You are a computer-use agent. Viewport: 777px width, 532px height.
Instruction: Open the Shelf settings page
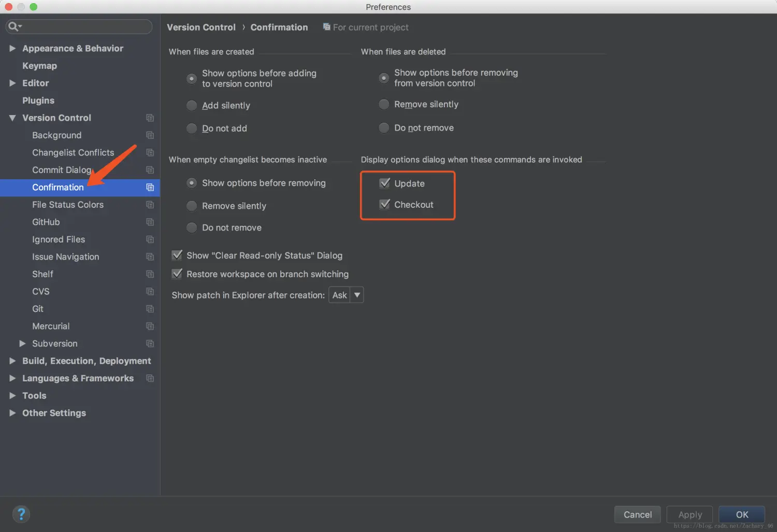pyautogui.click(x=42, y=274)
